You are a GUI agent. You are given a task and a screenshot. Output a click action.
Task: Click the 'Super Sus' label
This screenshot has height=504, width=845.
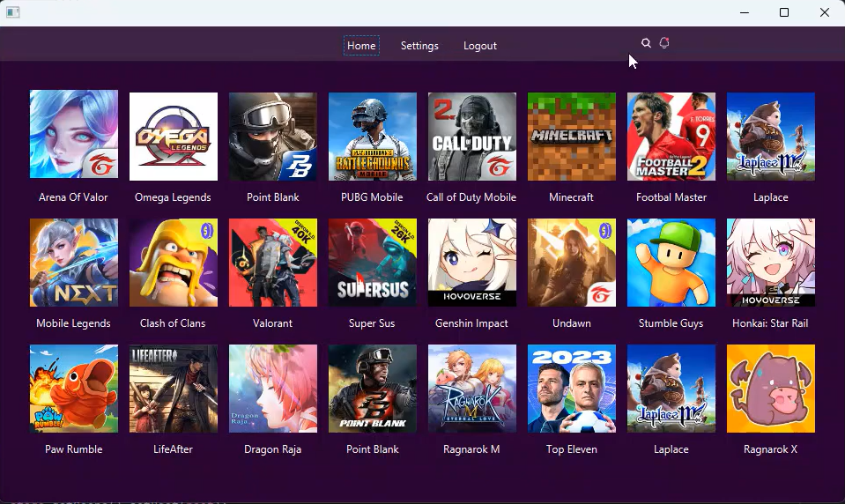(x=372, y=323)
